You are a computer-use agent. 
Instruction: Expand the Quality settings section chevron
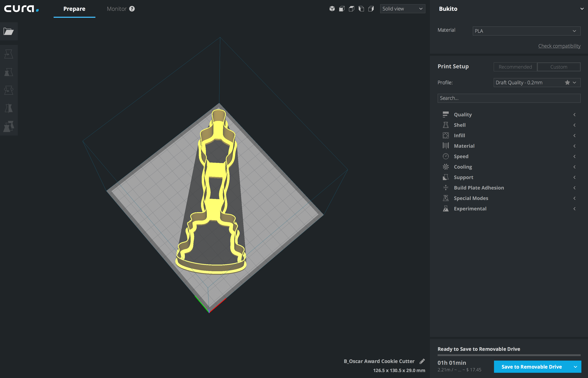click(x=574, y=115)
